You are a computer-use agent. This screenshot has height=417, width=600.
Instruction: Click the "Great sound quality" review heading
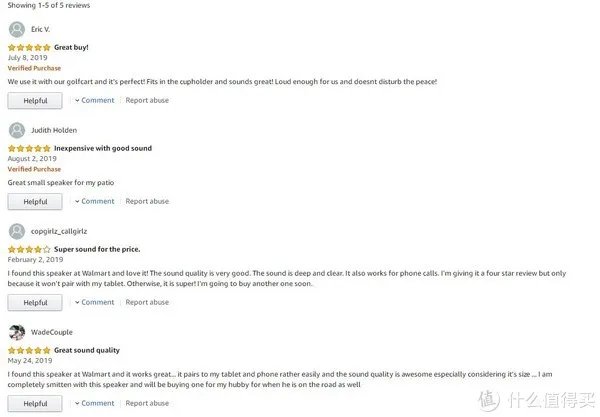pos(87,350)
